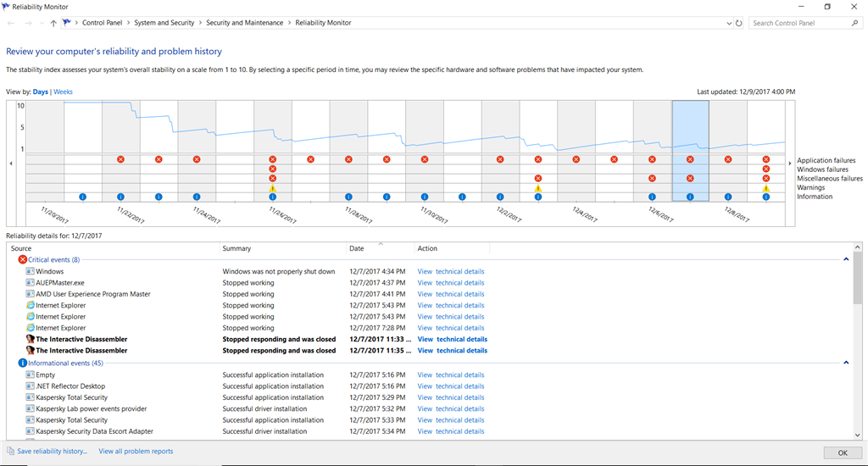Select the application failure icon for 11/24/2017
The image size is (868, 466).
(197, 159)
